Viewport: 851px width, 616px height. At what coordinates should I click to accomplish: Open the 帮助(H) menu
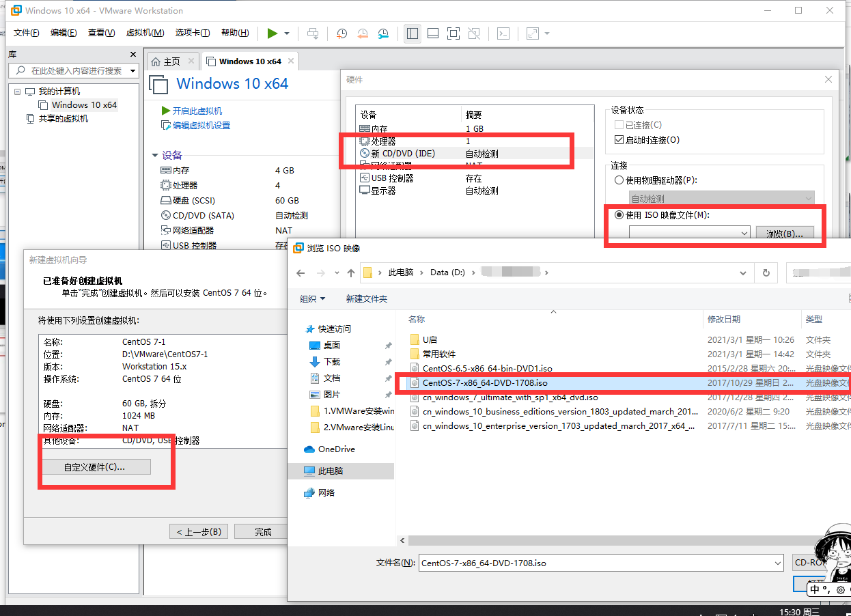coord(235,33)
